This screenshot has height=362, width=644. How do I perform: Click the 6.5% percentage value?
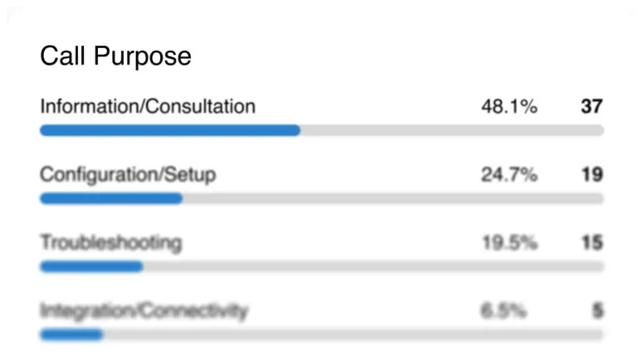coord(503,311)
